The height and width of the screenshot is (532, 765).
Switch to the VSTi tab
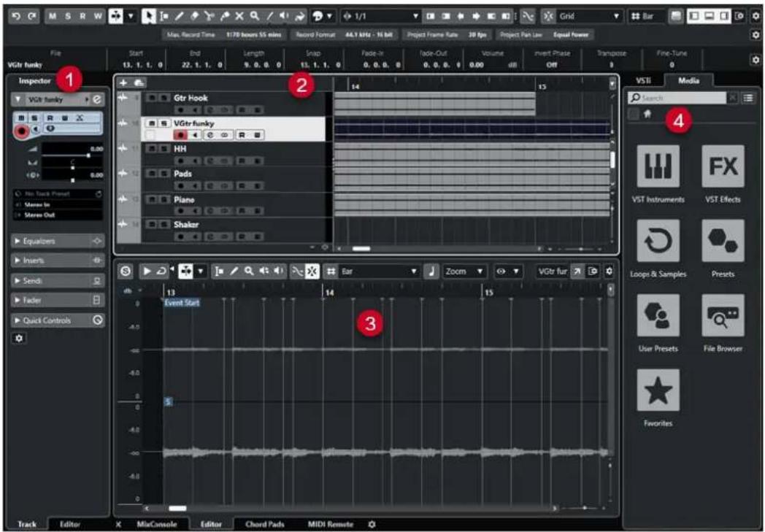tap(643, 80)
